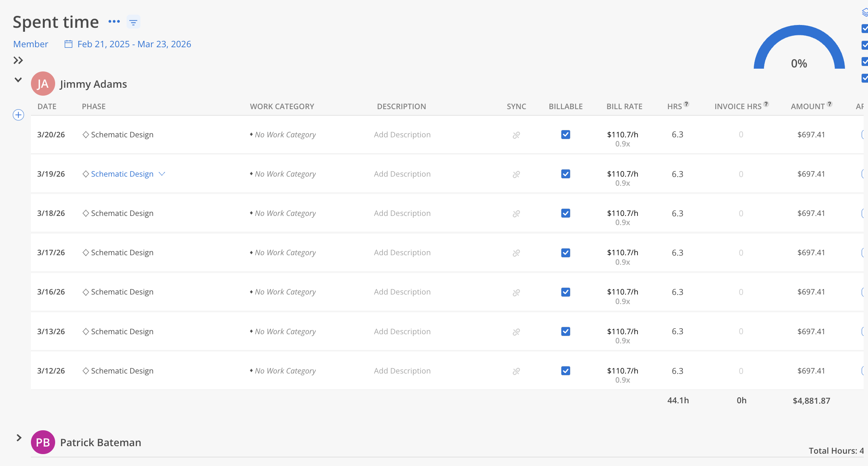Screen dimensions: 868x466
Task: Click the AMOUNT column help question mark
Action: pos(830,104)
